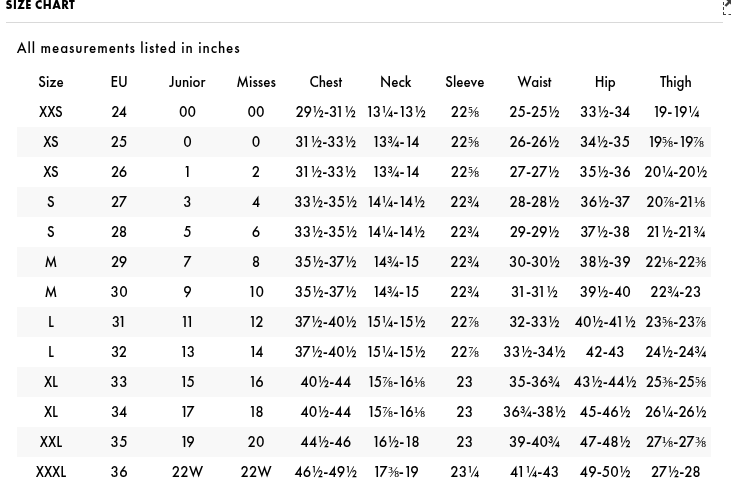
Task: Click the Neck column header
Action: 396,82
